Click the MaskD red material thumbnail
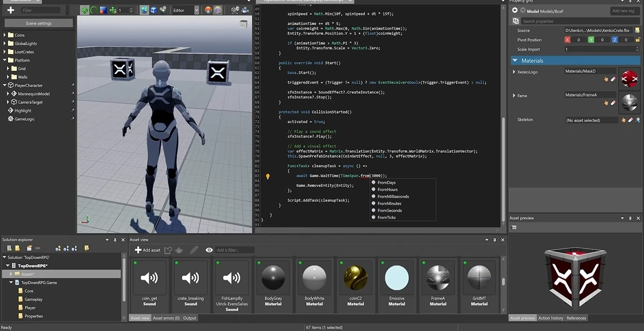 click(628, 78)
